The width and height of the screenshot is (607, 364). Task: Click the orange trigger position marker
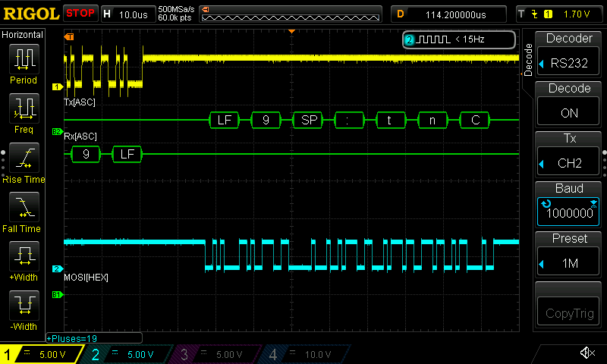click(292, 31)
